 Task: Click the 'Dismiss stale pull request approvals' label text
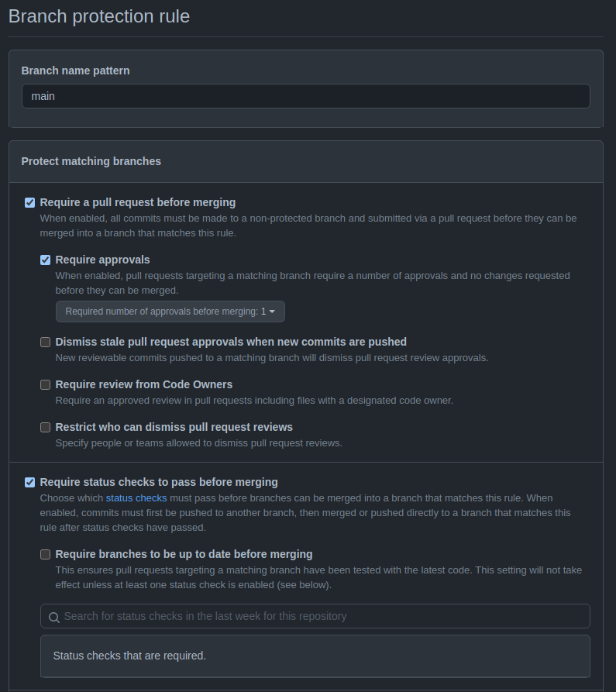[231, 342]
